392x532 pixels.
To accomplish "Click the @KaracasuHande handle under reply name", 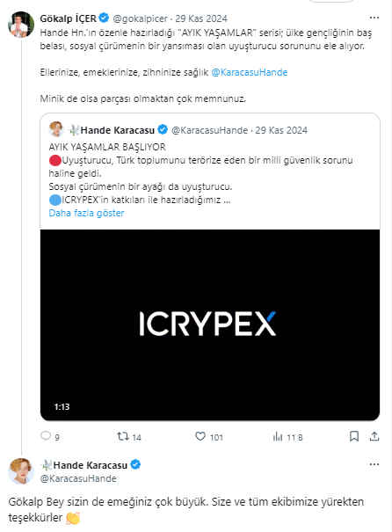I will [x=78, y=478].
